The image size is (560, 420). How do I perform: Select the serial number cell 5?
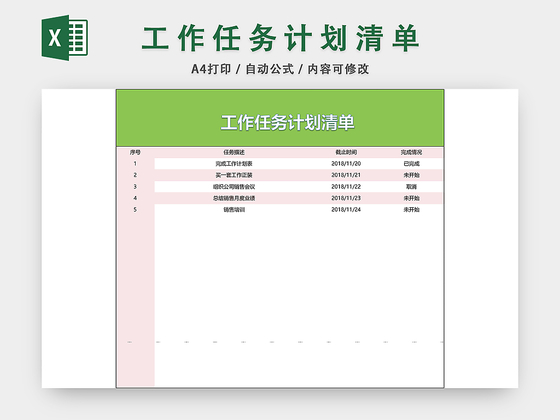click(x=135, y=209)
